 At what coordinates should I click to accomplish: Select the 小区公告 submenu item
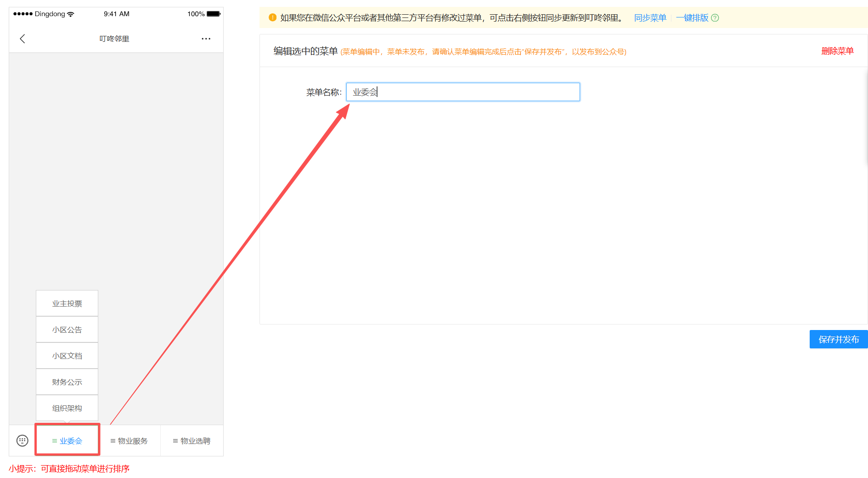click(x=67, y=330)
